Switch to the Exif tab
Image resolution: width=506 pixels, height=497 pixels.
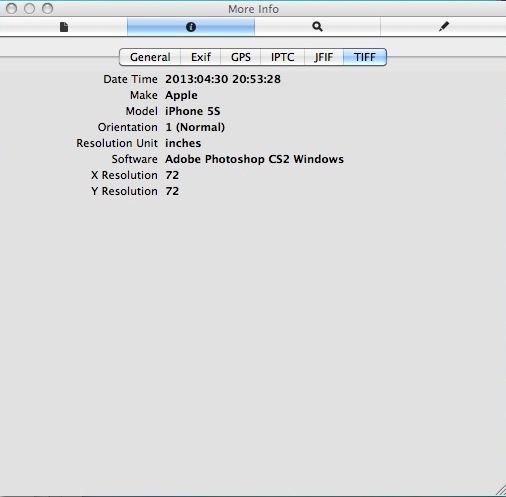pyautogui.click(x=201, y=57)
